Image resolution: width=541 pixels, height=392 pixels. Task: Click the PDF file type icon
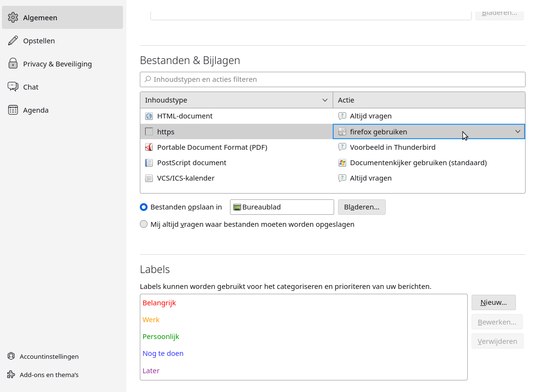(149, 147)
